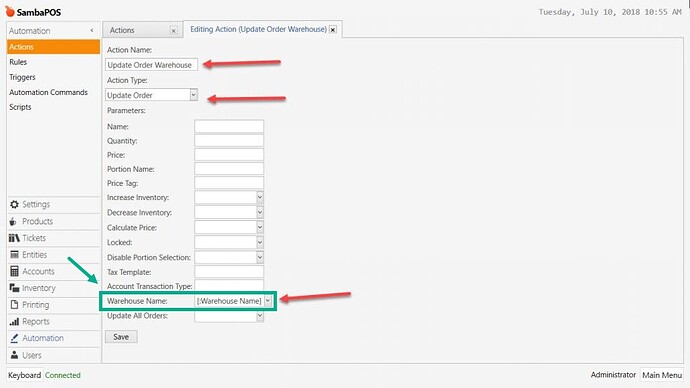Screen dimensions: 690x388
Task: Open the Decrease Inventory dropdown
Action: coord(260,212)
